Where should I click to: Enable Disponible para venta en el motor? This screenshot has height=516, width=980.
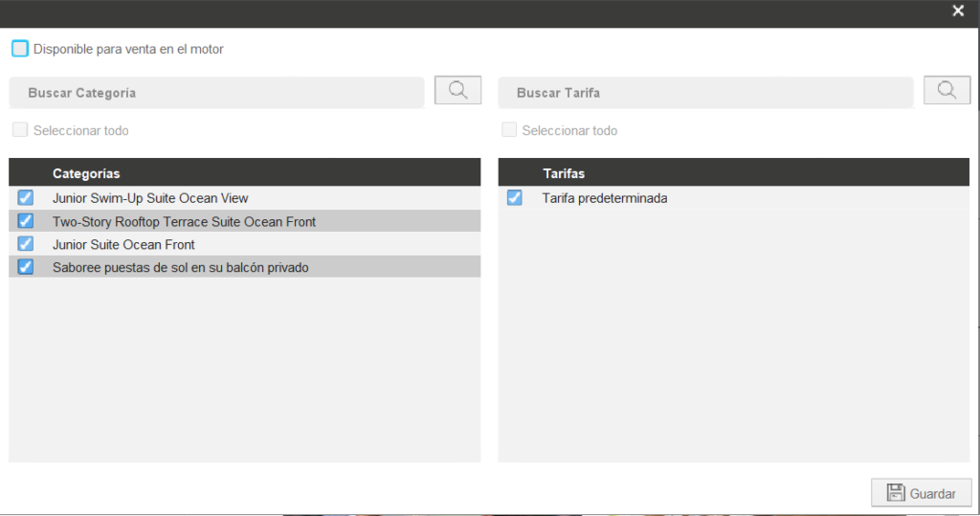pos(20,48)
